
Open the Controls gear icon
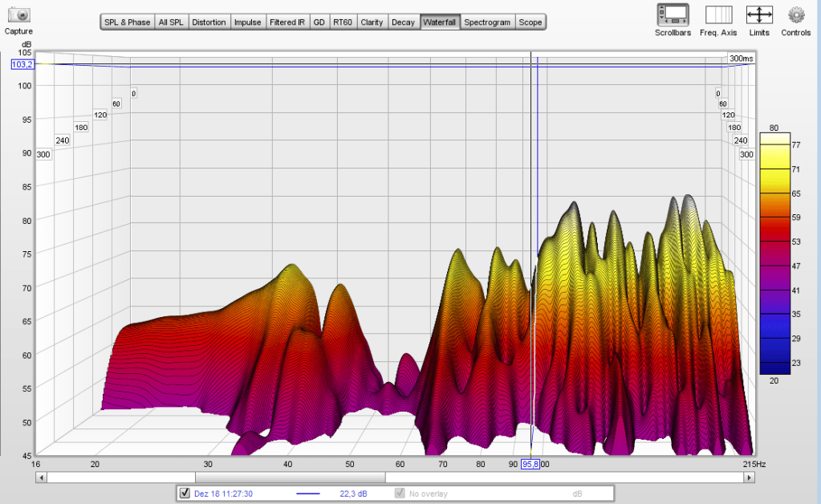pos(795,14)
